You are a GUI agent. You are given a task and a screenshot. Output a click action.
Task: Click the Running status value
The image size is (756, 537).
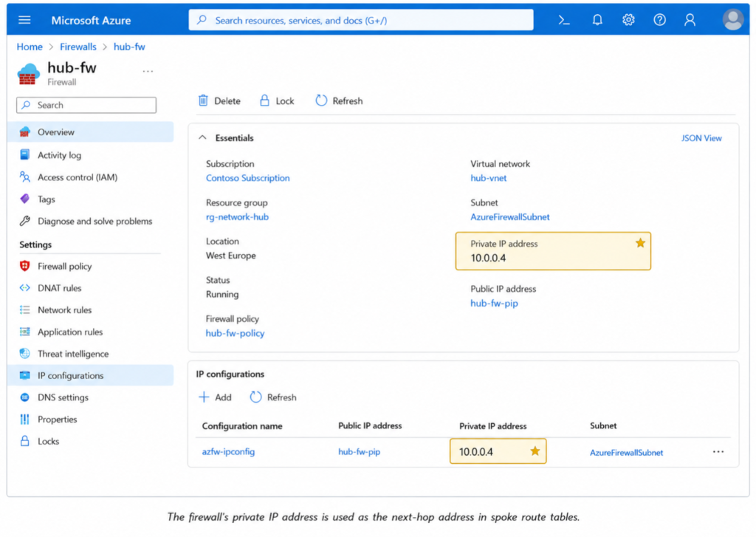click(222, 294)
